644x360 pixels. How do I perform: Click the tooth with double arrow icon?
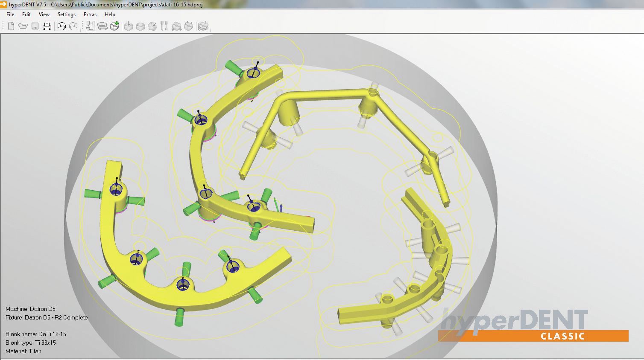pyautogui.click(x=176, y=26)
